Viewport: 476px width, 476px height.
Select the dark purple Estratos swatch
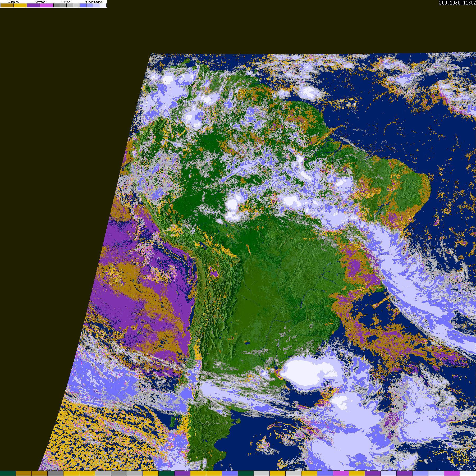pos(34,5)
